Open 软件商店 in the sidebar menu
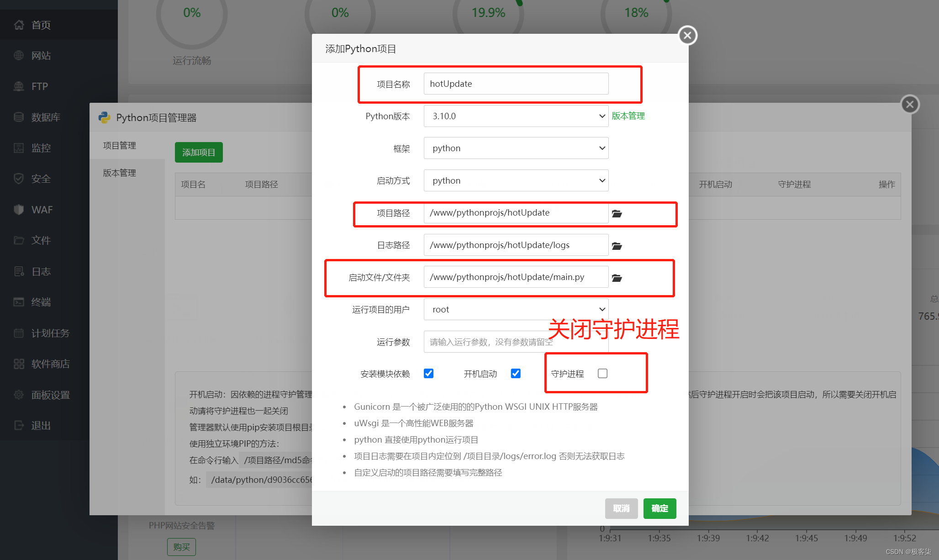Screen dimensions: 939x560 (51, 364)
